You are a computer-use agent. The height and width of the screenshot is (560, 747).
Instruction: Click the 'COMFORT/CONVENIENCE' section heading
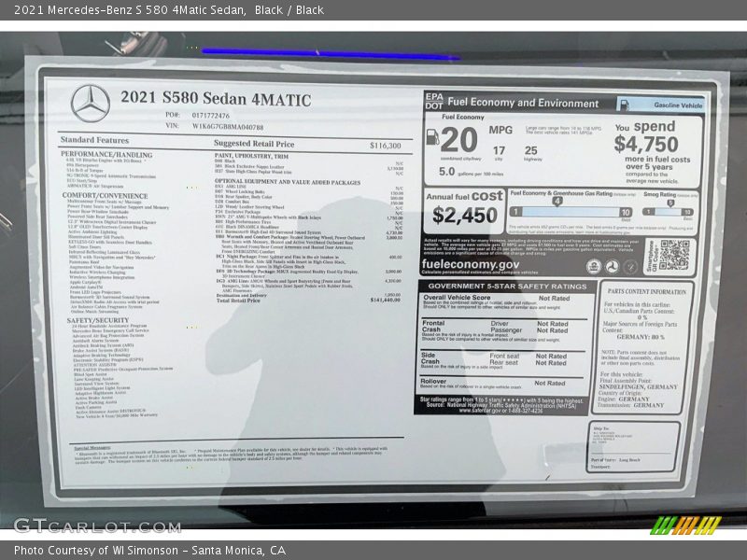[105, 196]
